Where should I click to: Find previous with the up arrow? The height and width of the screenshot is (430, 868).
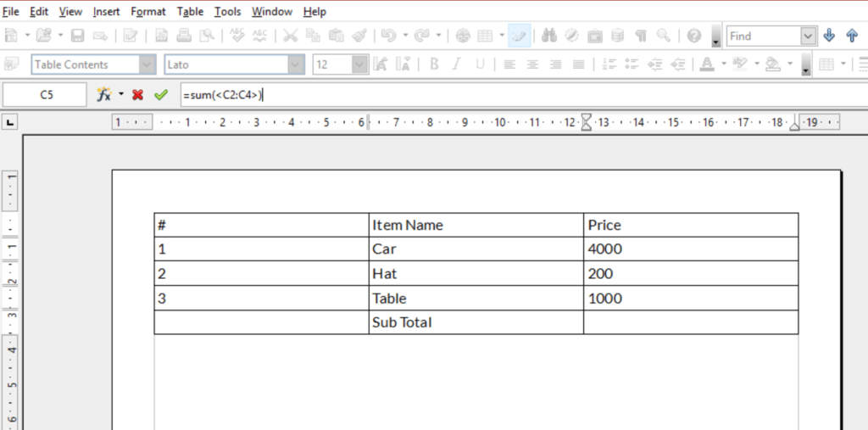tap(852, 36)
